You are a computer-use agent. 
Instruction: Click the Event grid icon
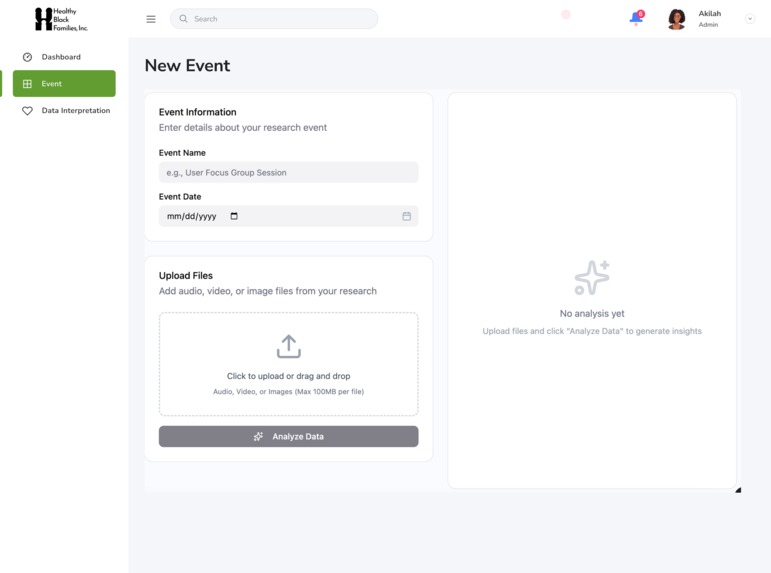click(28, 84)
